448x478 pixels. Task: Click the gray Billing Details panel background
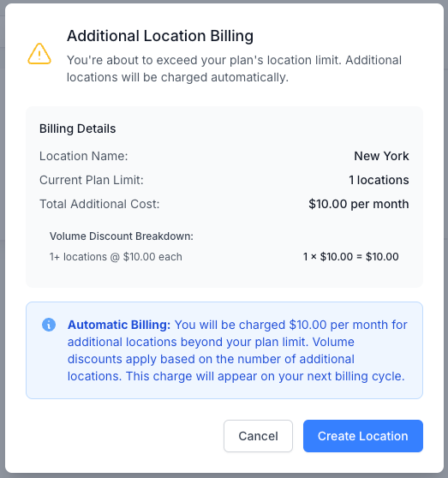pyautogui.click(x=224, y=197)
